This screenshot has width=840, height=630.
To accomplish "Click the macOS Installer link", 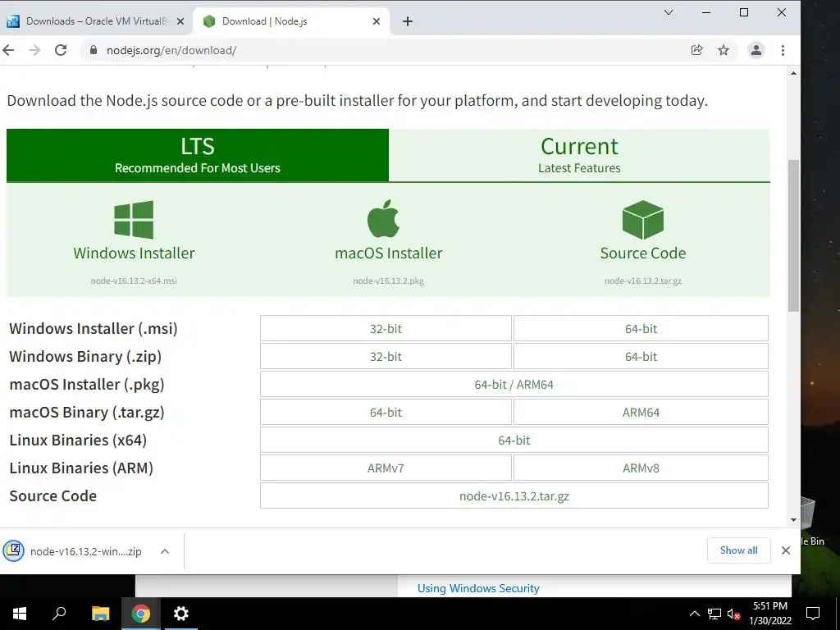I will pos(388,253).
